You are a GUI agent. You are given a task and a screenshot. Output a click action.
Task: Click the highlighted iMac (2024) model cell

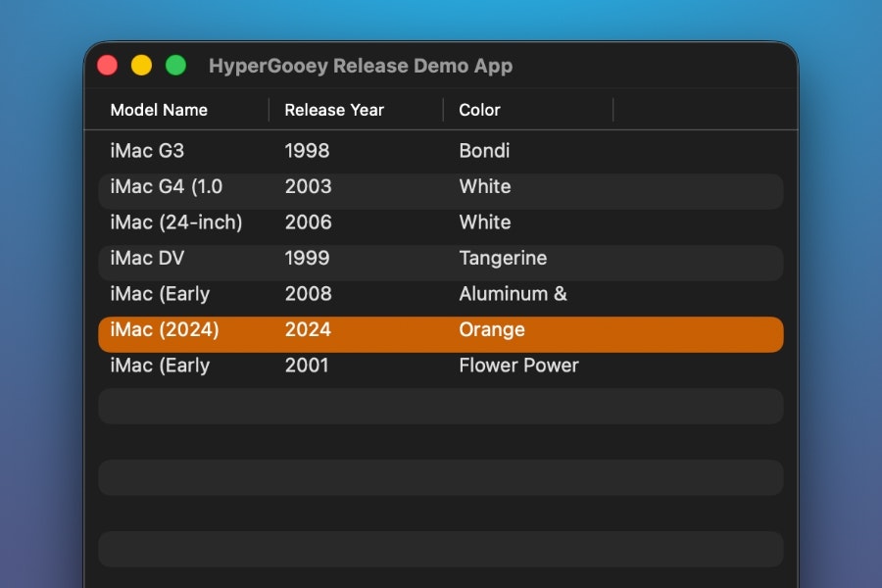coord(165,329)
